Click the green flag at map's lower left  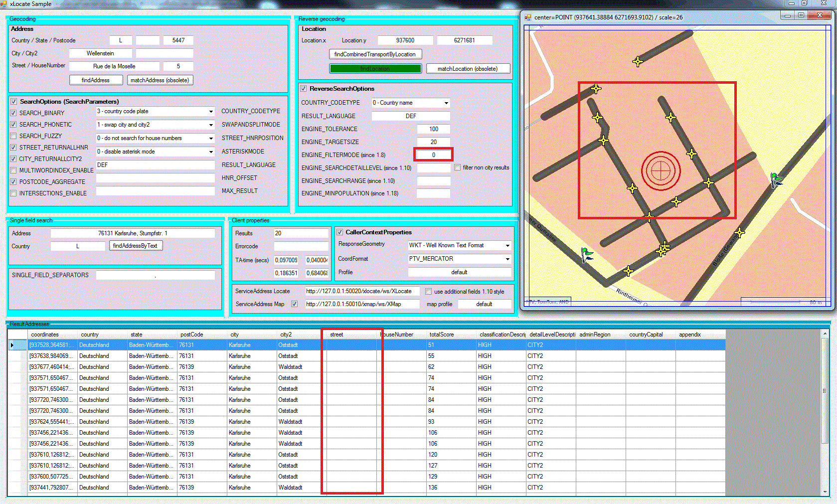click(587, 254)
